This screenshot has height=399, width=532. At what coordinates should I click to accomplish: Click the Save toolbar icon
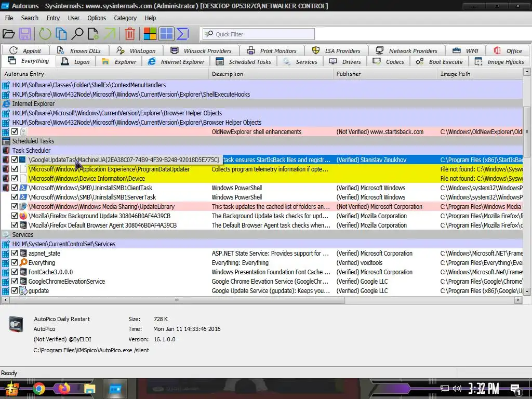(x=25, y=34)
